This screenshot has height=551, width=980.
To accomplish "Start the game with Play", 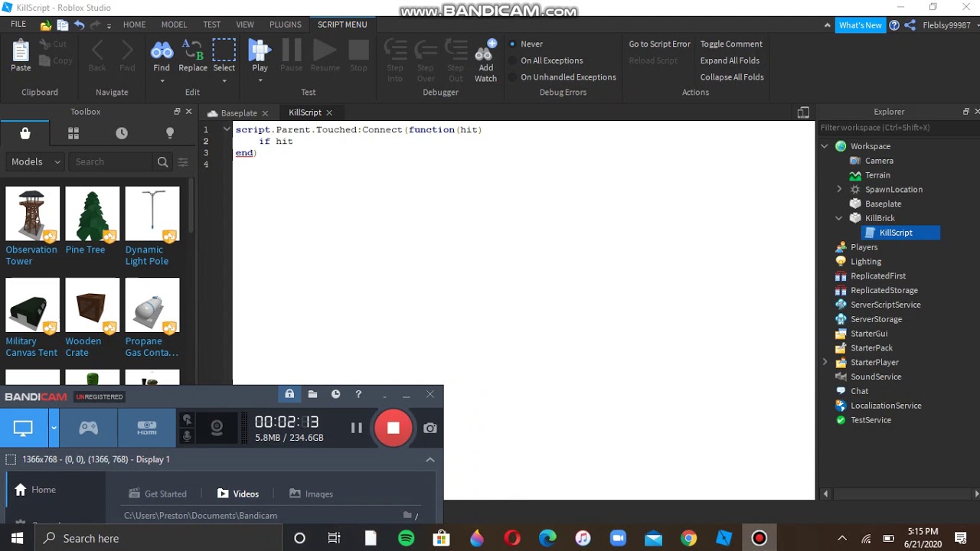I will 260,51.
